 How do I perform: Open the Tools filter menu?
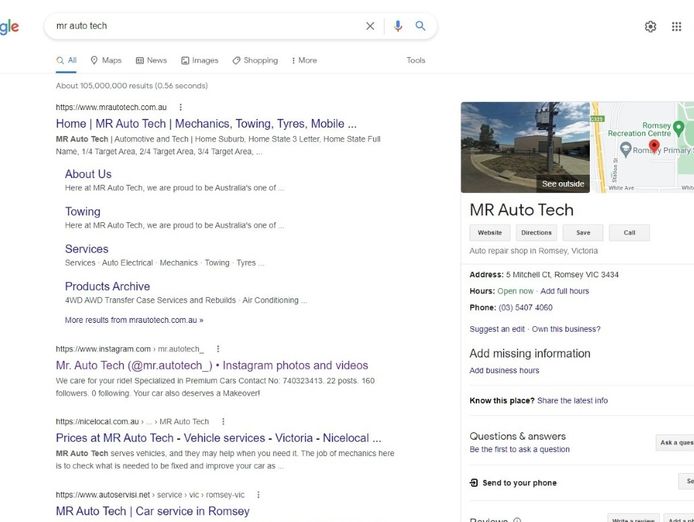click(416, 60)
